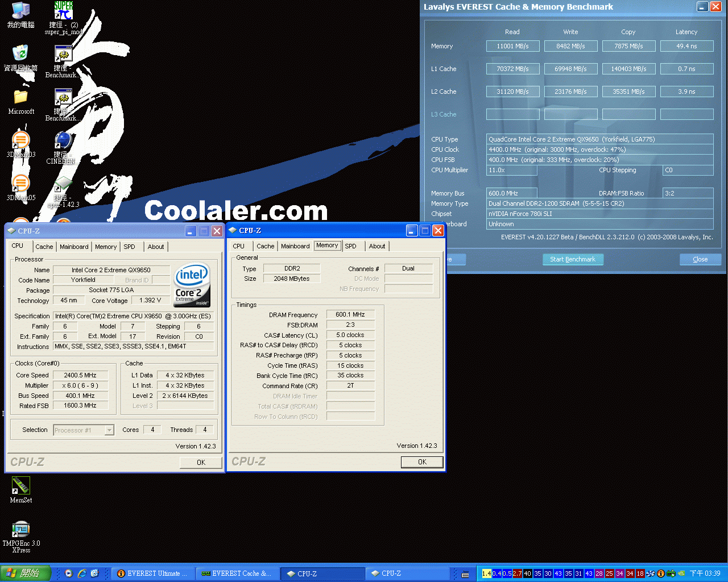Click the DRAM Frequency 600.1 MHz value

(x=350, y=314)
